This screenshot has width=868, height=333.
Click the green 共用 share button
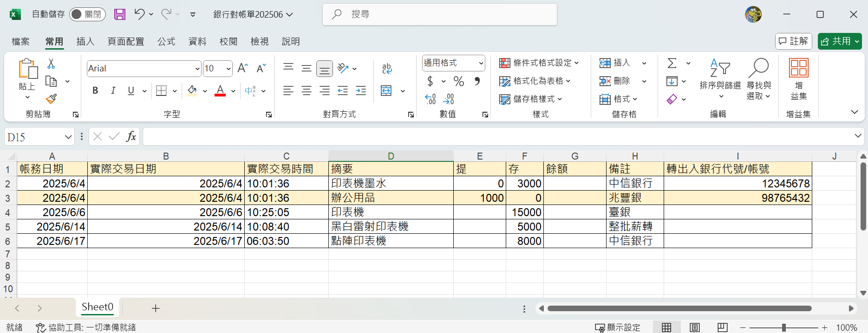(839, 41)
